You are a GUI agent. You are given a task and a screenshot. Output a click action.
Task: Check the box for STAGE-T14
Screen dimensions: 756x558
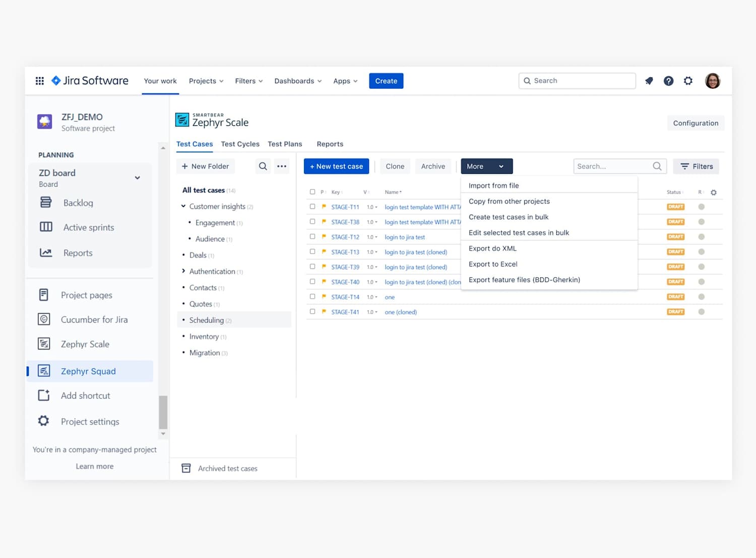312,297
